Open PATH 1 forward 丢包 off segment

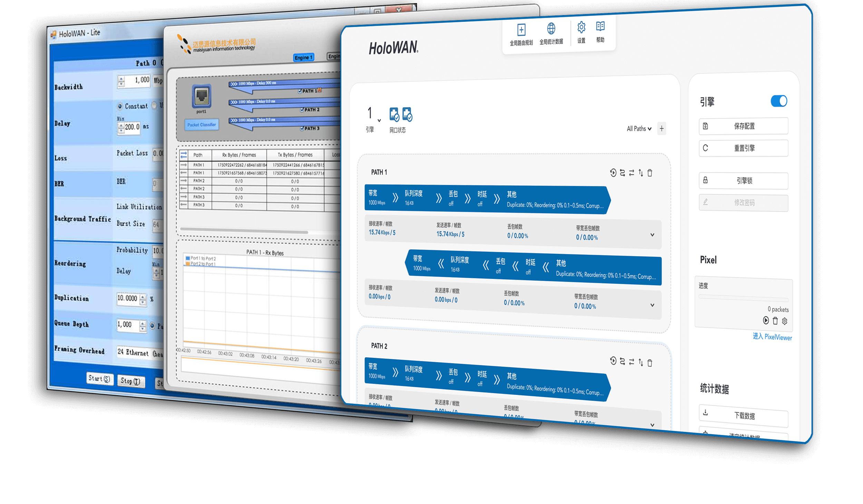(453, 199)
